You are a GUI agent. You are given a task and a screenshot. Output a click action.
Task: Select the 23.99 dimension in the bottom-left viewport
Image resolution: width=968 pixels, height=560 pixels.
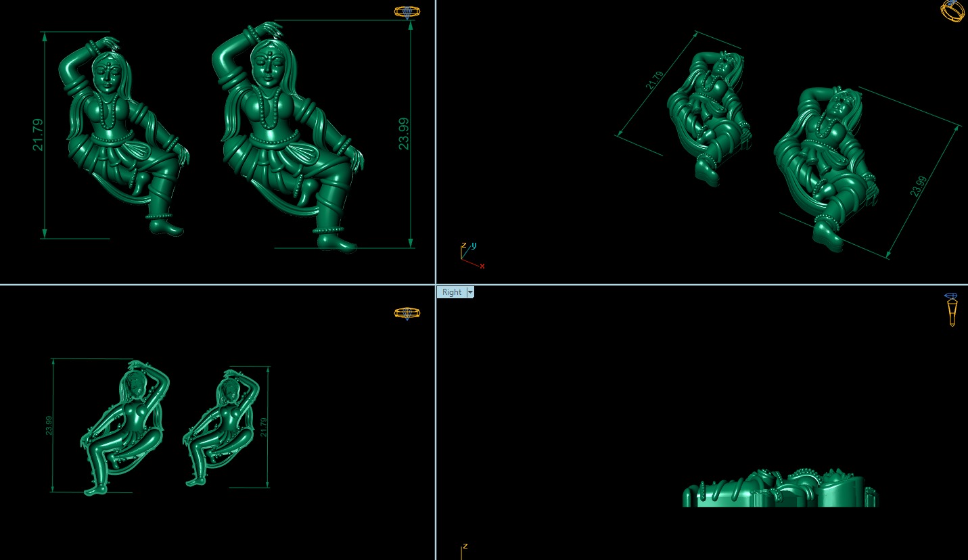pos(49,425)
